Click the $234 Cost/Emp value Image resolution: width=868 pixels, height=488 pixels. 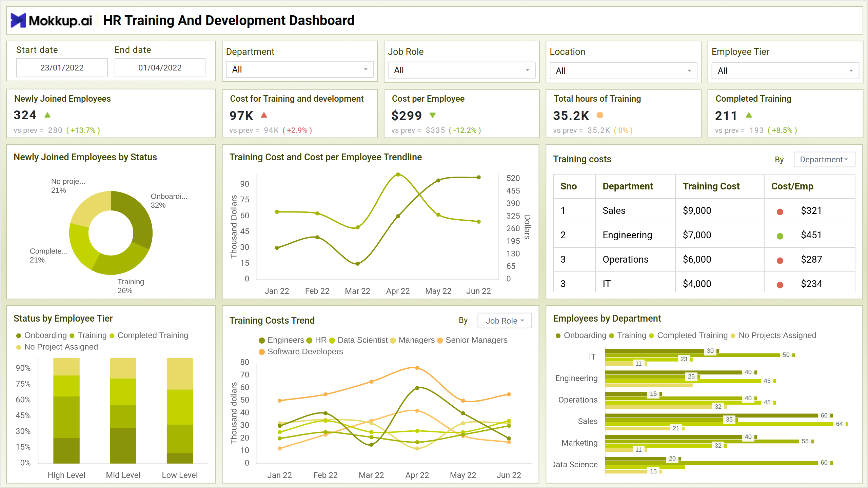[x=811, y=284]
